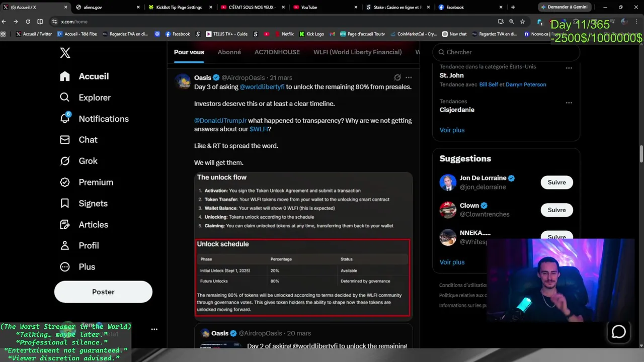
Task: Open Profil page in sidebar
Action: pos(79,245)
